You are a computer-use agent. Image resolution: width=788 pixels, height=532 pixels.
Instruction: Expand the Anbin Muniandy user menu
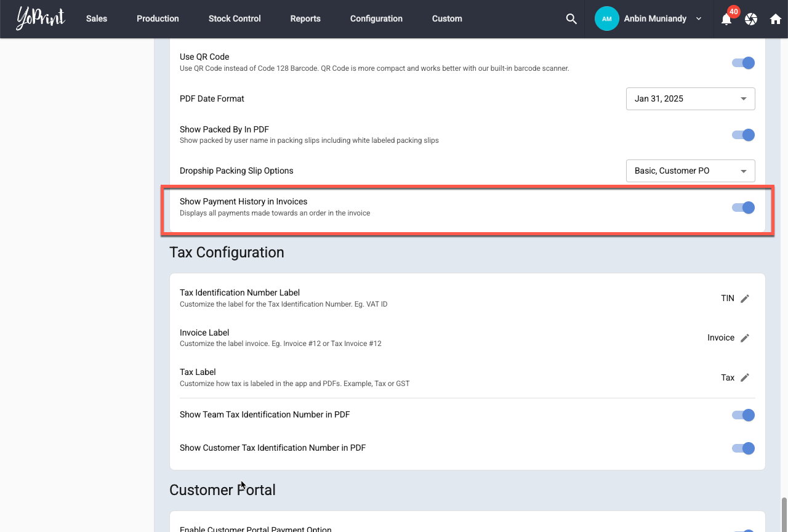point(699,19)
